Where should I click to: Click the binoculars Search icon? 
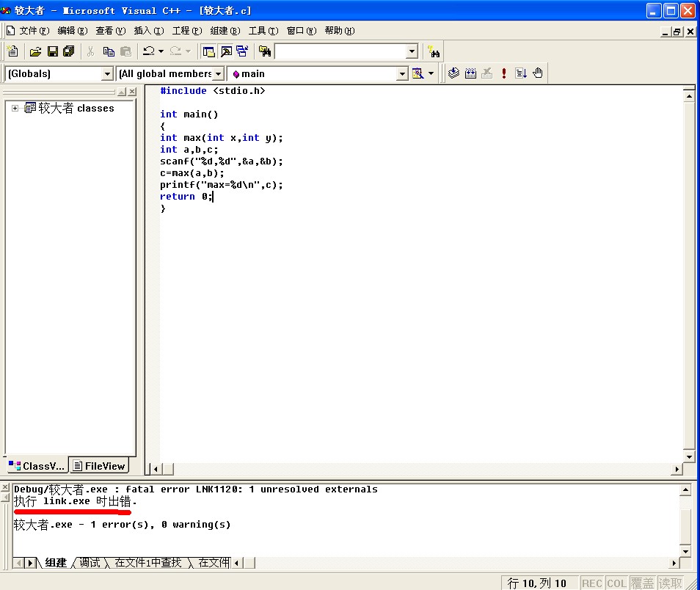click(x=433, y=51)
